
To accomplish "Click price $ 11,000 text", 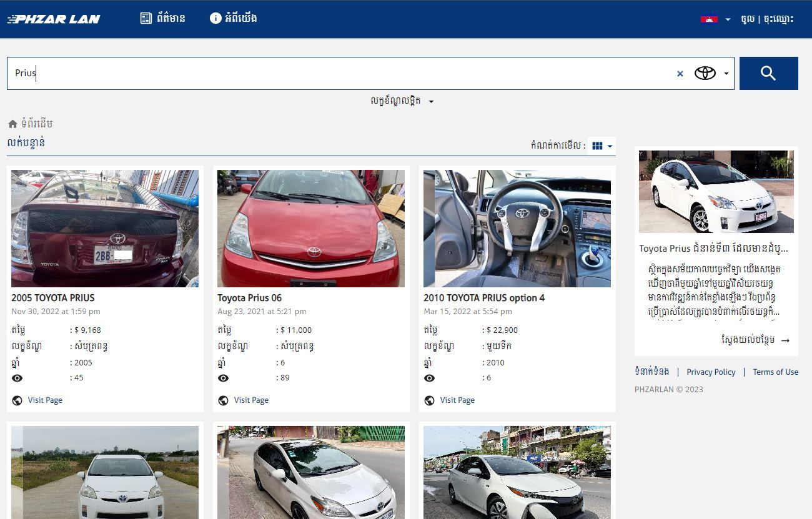I will [x=296, y=330].
